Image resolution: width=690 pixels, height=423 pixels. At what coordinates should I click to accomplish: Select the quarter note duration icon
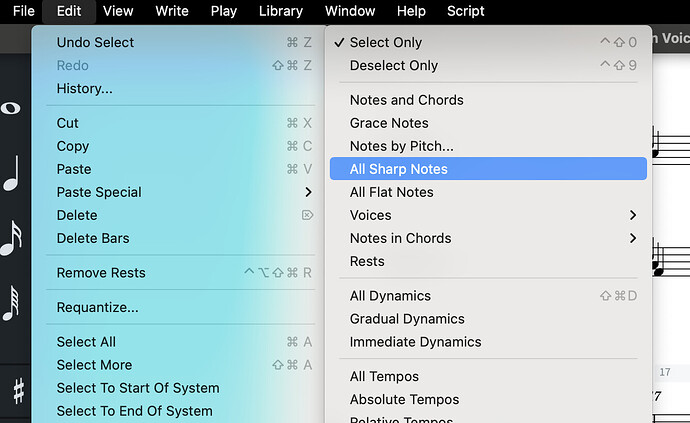coord(11,174)
